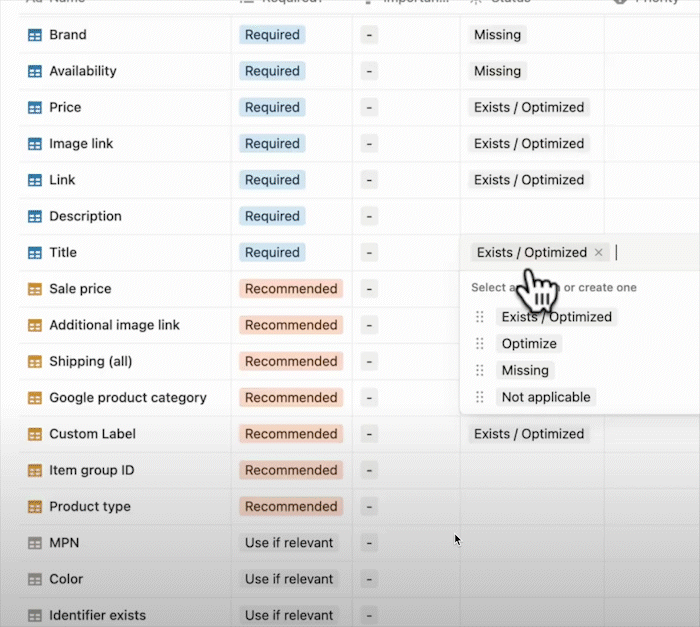The width and height of the screenshot is (700, 627).
Task: Click the status search input field
Action: pyautogui.click(x=650, y=253)
